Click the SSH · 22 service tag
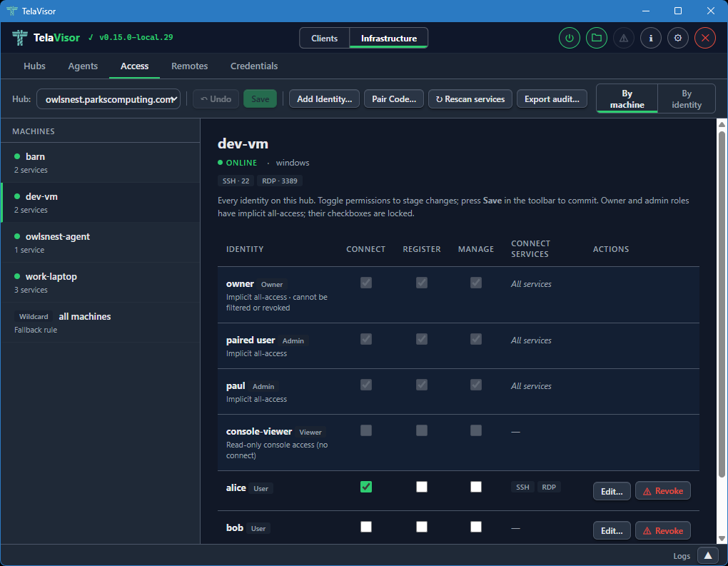The height and width of the screenshot is (566, 728). pos(236,181)
